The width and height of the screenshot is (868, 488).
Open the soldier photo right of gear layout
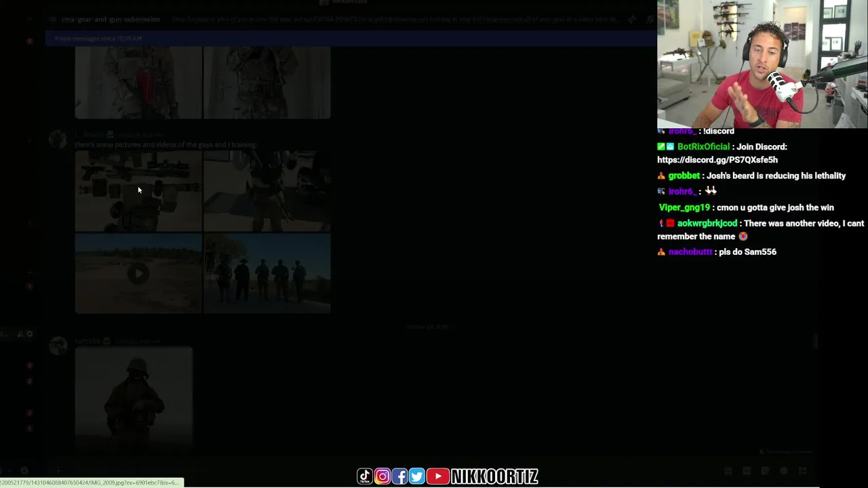267,191
